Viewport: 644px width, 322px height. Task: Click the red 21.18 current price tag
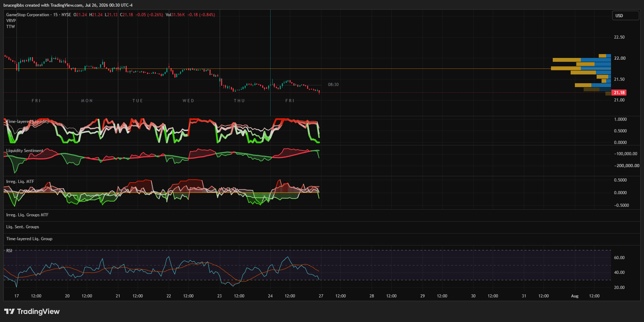[x=619, y=93]
